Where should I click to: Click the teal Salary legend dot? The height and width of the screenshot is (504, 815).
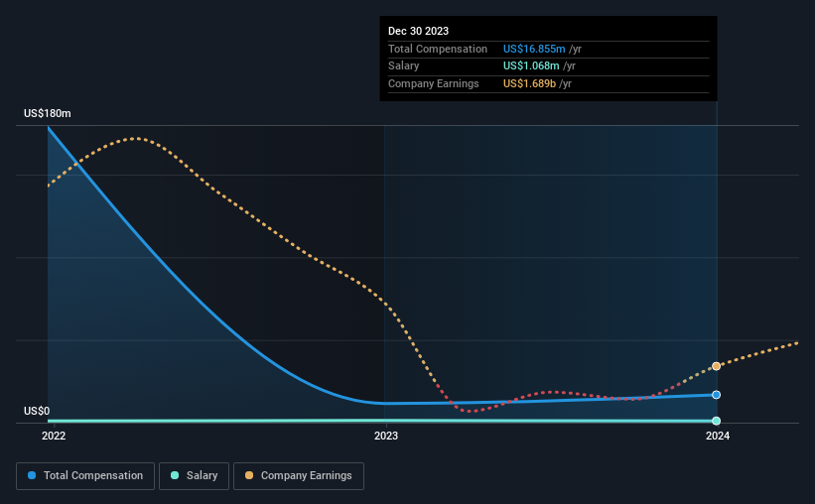pyautogui.click(x=175, y=475)
